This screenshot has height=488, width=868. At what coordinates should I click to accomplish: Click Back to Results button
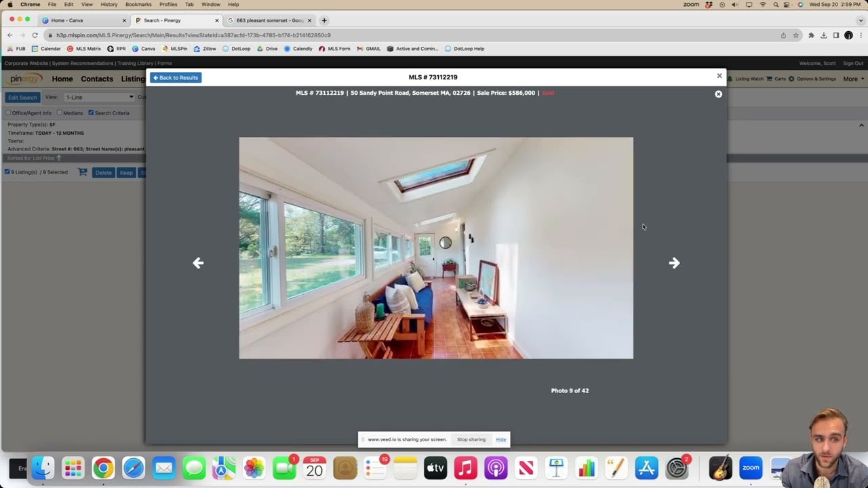(176, 77)
